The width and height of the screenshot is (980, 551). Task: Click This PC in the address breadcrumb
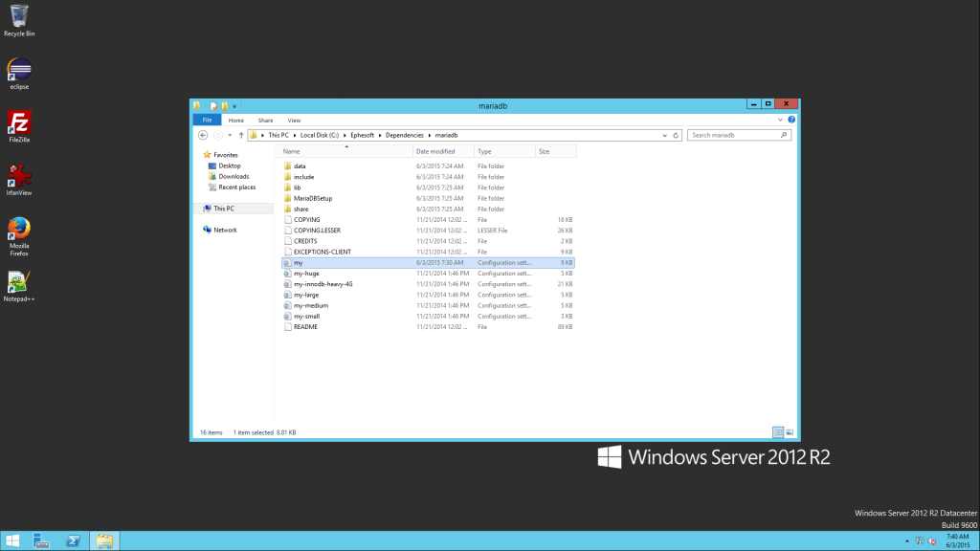(278, 135)
